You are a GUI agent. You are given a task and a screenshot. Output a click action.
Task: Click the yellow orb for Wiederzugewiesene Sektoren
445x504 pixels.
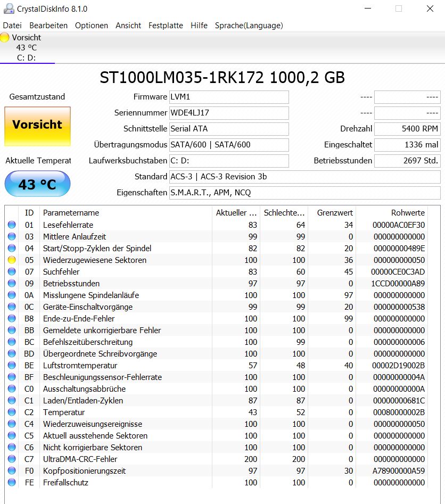tap(12, 260)
